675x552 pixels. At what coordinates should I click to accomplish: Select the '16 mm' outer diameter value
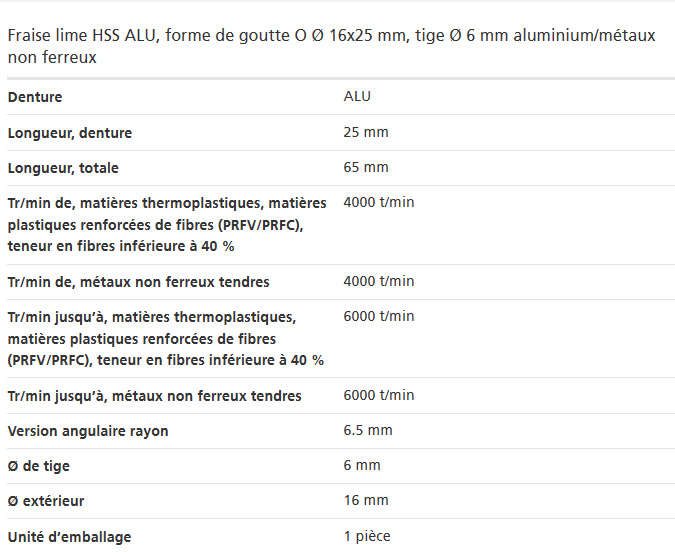point(366,500)
